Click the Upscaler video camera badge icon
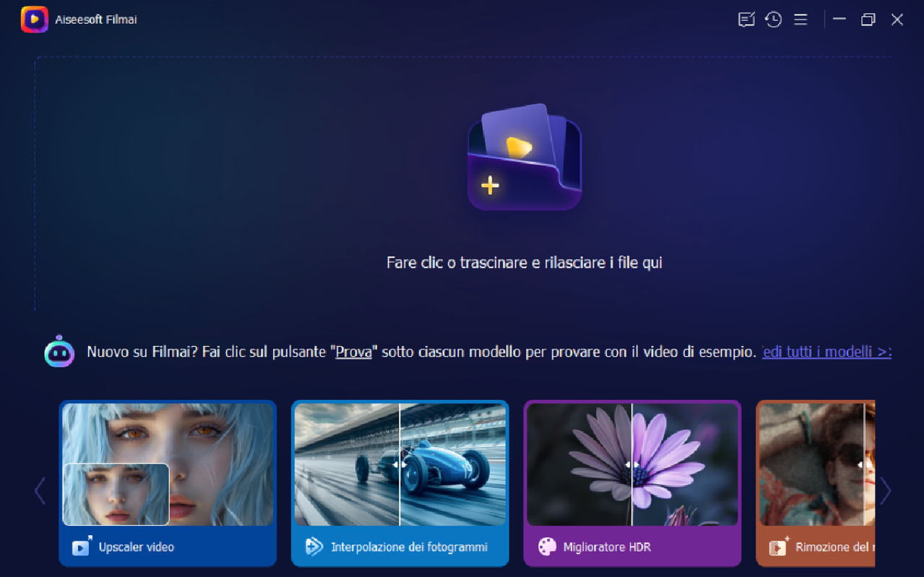The width and height of the screenshot is (924, 577). pos(82,547)
